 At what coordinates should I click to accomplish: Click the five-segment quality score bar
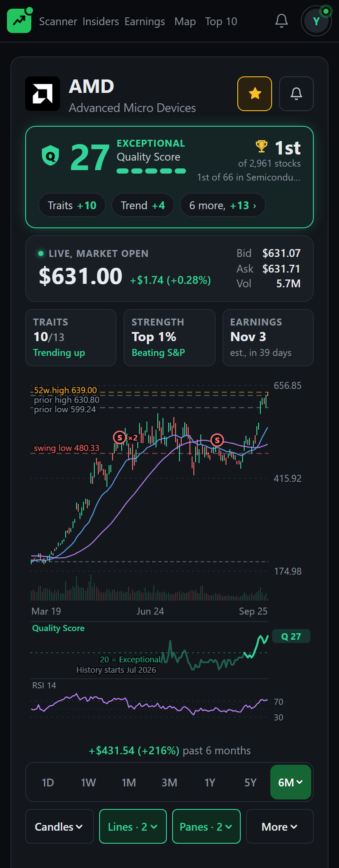click(x=151, y=171)
